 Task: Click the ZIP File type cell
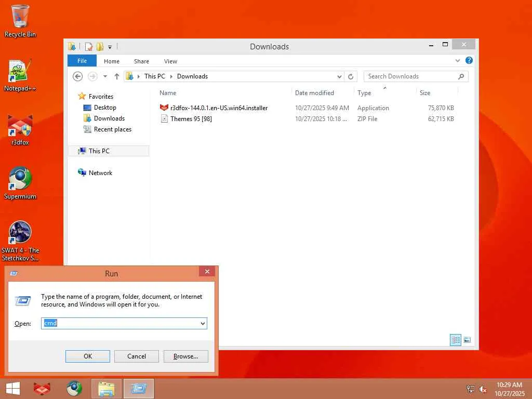tap(367, 119)
